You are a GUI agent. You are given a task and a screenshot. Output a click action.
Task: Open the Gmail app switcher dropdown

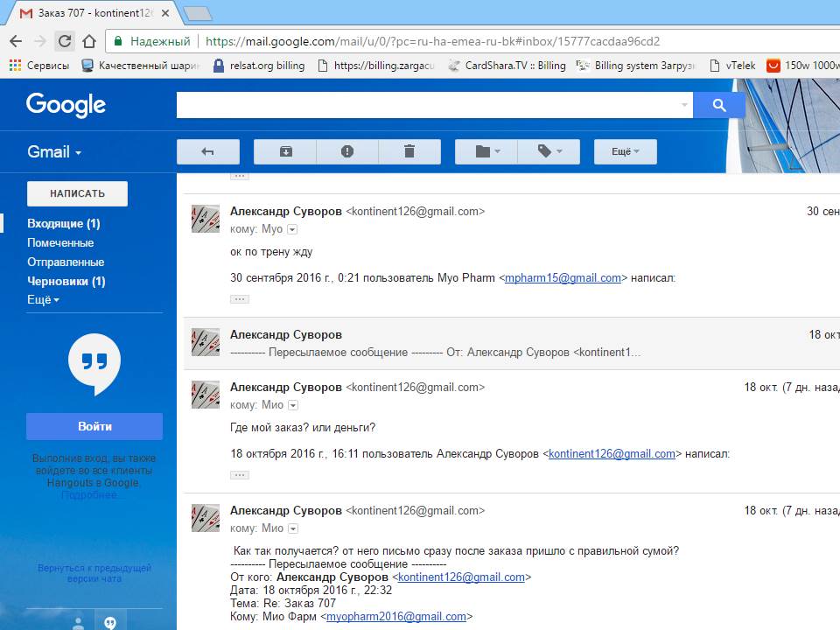tap(54, 151)
